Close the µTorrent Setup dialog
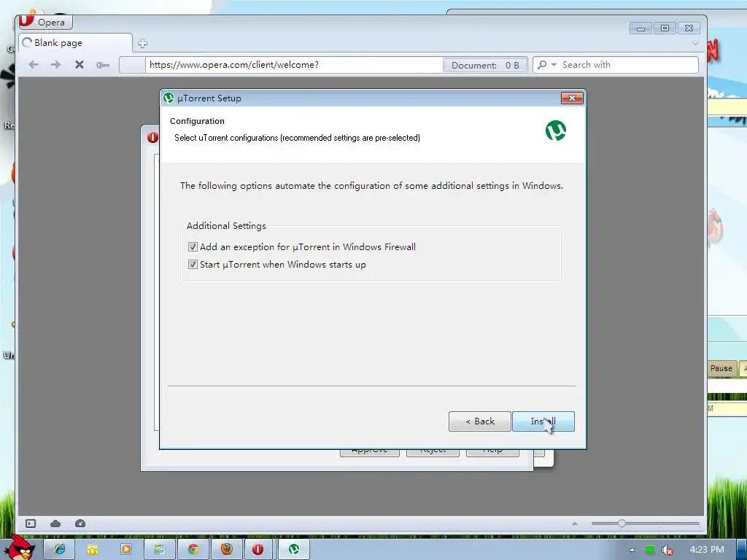 (572, 98)
